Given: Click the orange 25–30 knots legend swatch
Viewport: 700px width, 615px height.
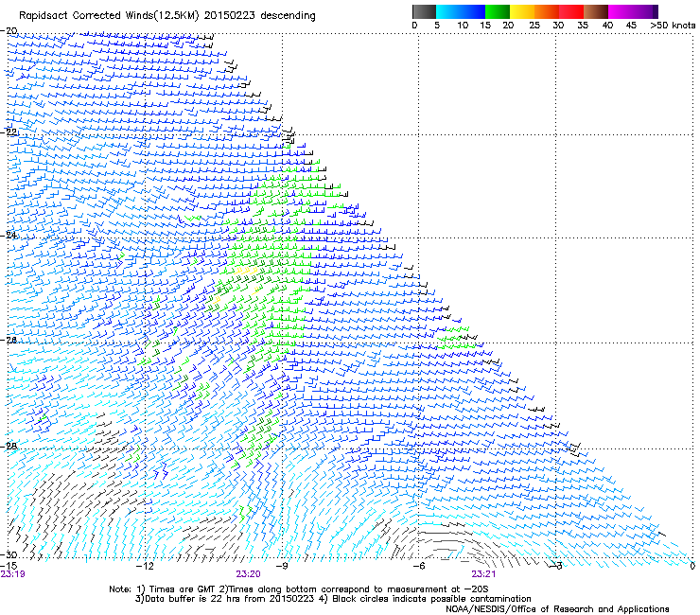Looking at the screenshot, I should (547, 12).
